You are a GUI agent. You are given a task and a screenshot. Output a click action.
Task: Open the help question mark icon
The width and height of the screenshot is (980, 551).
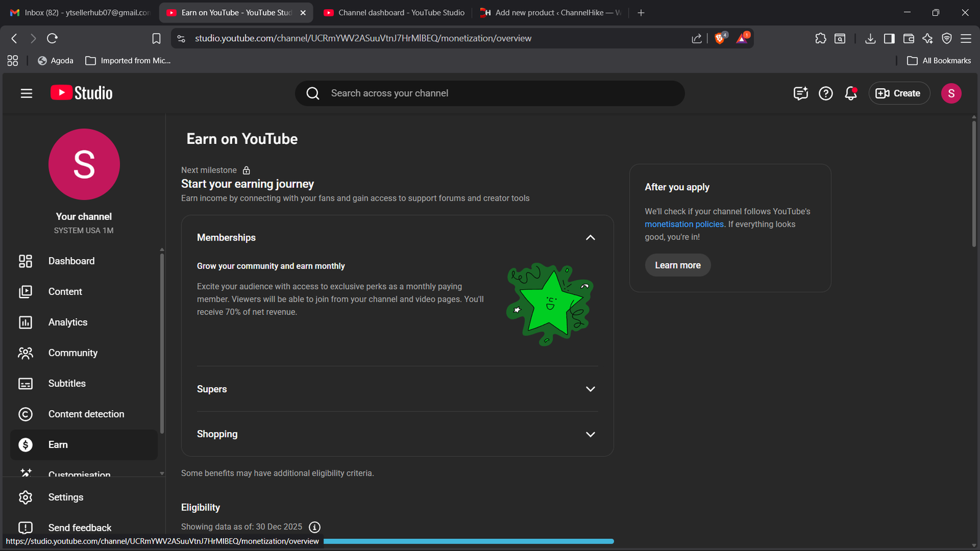pos(826,93)
